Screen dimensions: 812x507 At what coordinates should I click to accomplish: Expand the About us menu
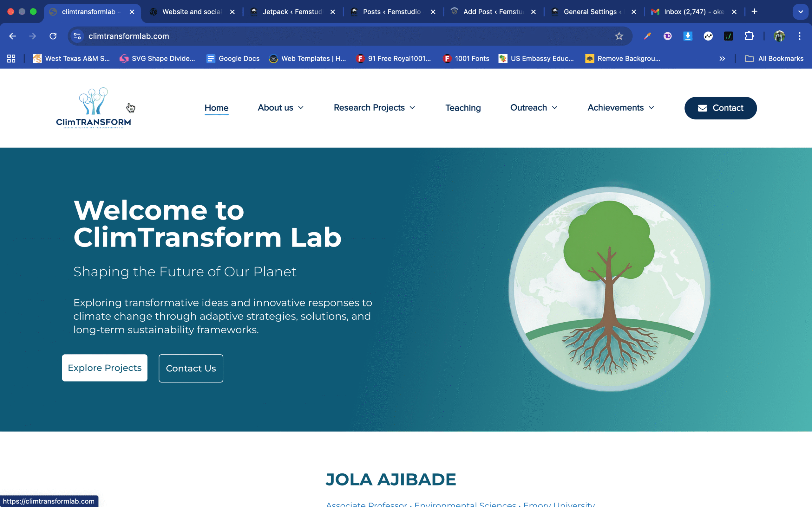click(280, 108)
